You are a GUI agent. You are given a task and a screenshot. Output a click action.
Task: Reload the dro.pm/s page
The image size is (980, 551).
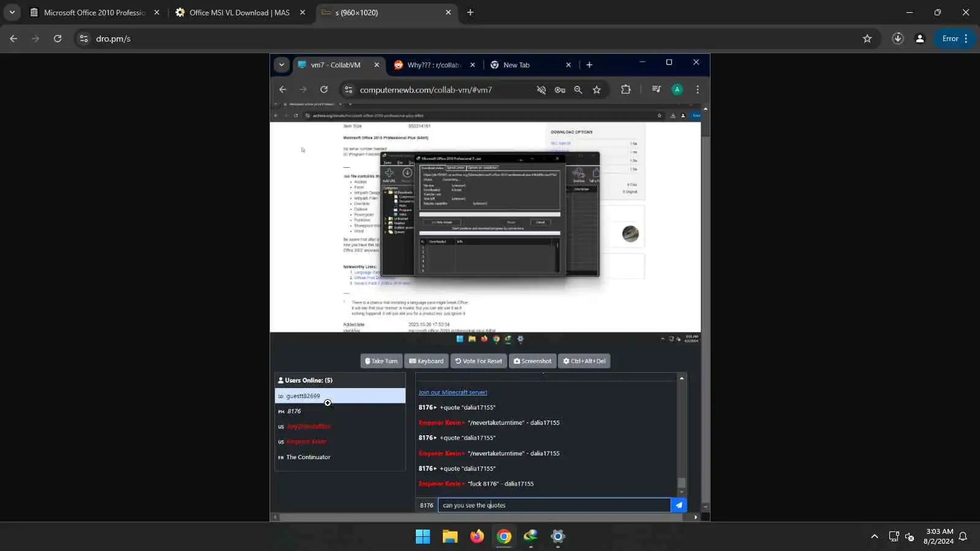point(58,39)
